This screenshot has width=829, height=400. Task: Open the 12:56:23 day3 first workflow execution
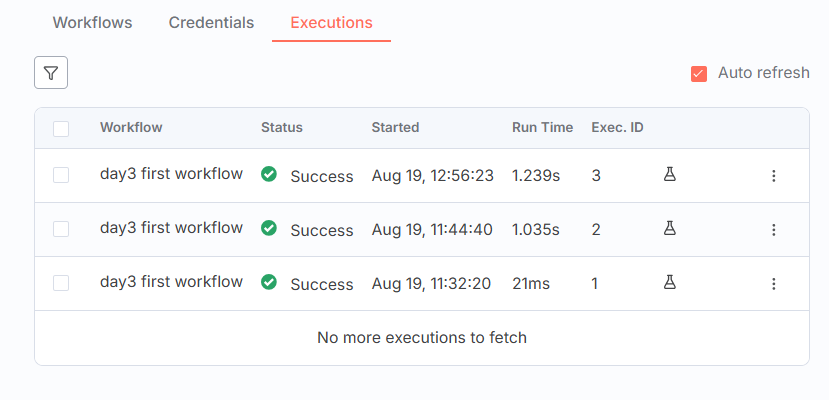pyautogui.click(x=171, y=174)
